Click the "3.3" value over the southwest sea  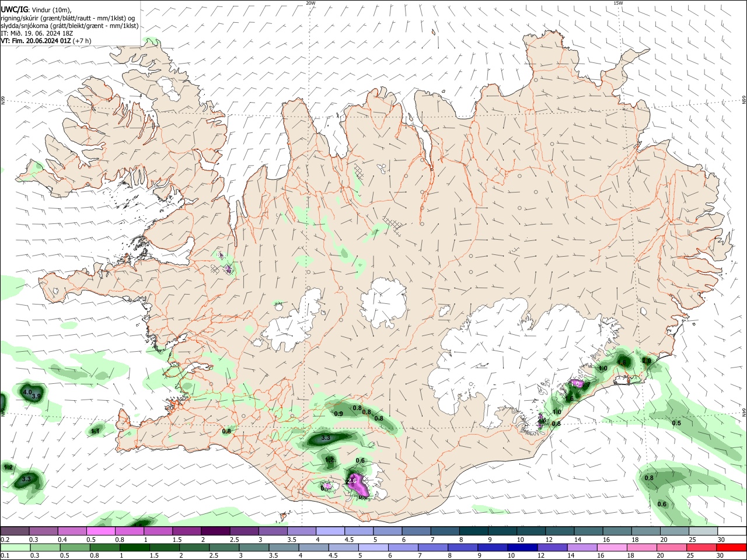click(x=26, y=479)
